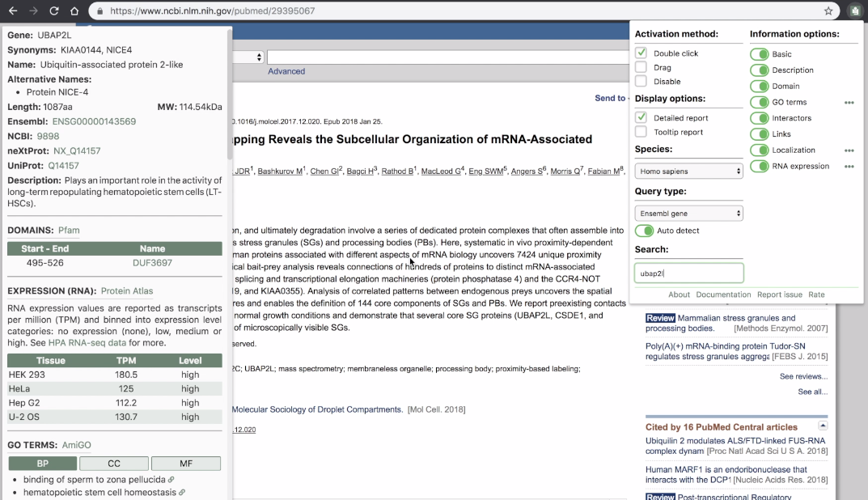Enable Drag activation method
868x500 pixels.
point(641,67)
